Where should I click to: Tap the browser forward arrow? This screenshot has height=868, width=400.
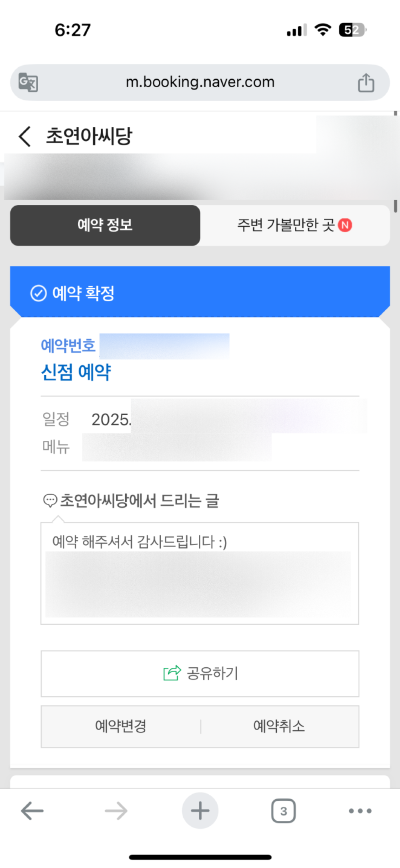(116, 811)
